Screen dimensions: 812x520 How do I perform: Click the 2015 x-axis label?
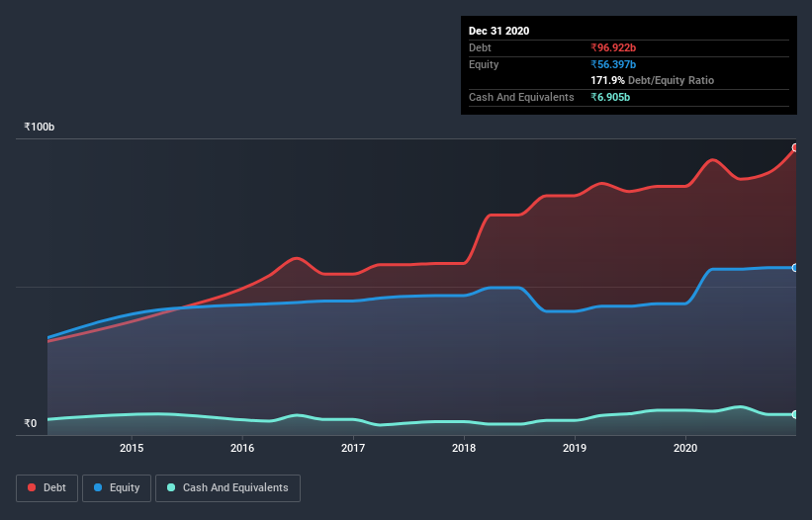click(132, 448)
